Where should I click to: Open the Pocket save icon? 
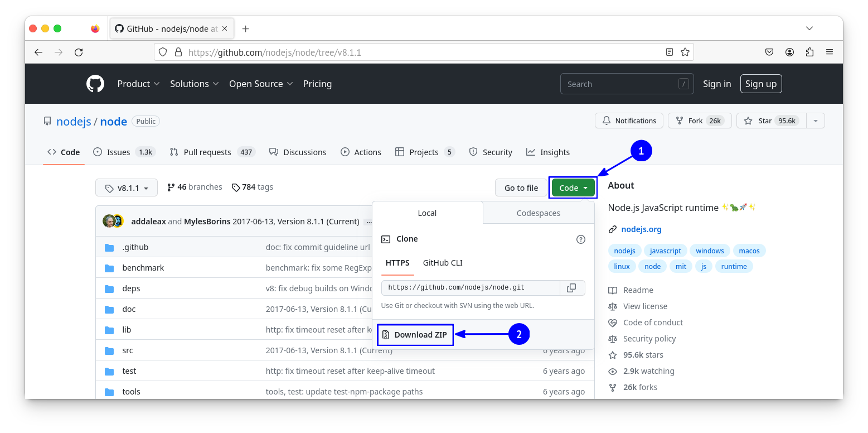(769, 52)
